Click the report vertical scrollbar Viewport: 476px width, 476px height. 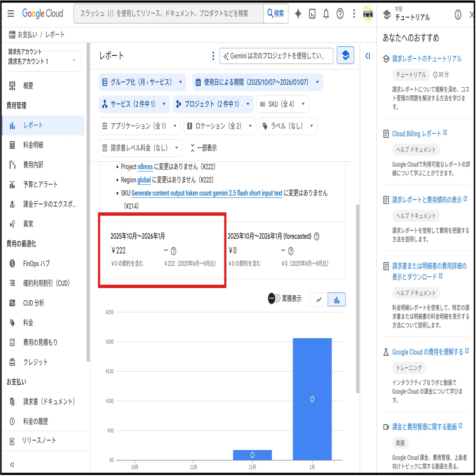pyautogui.click(x=358, y=299)
